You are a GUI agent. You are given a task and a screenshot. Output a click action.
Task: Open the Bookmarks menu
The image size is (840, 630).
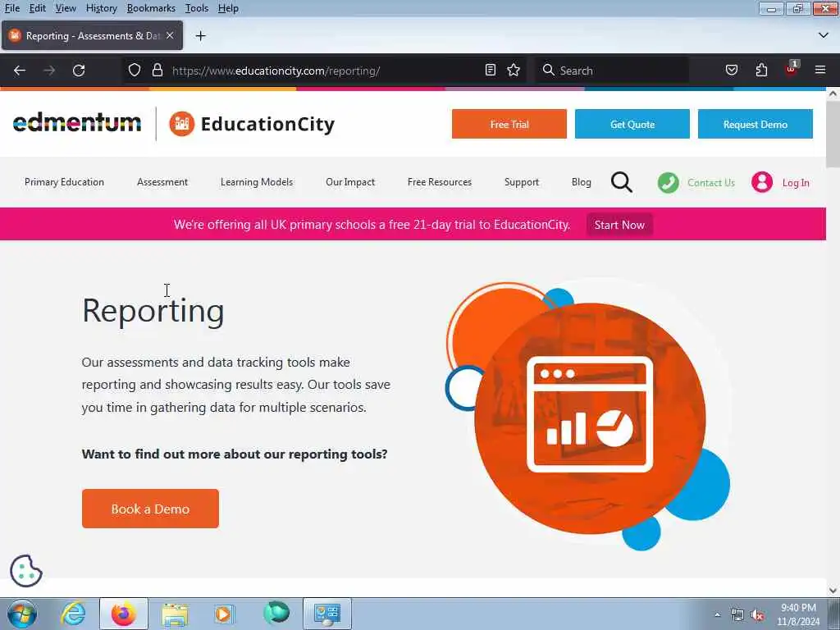[151, 8]
